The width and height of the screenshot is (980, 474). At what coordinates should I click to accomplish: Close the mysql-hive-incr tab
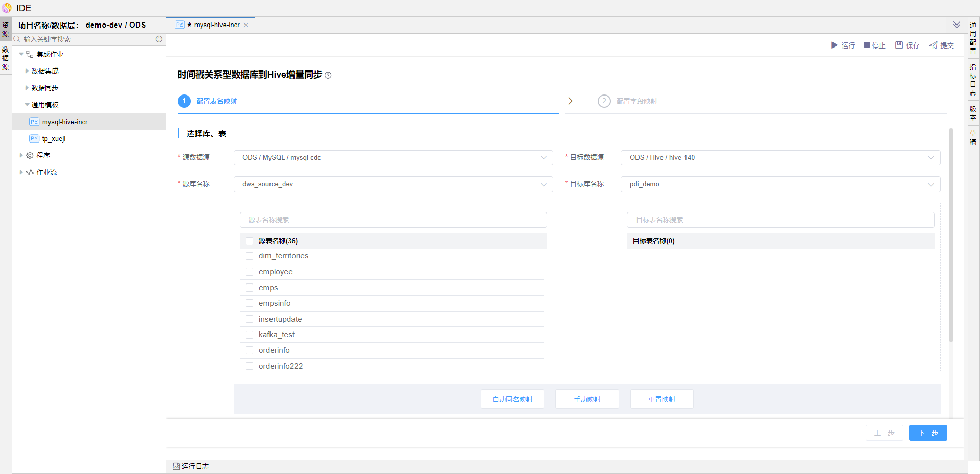pos(246,25)
